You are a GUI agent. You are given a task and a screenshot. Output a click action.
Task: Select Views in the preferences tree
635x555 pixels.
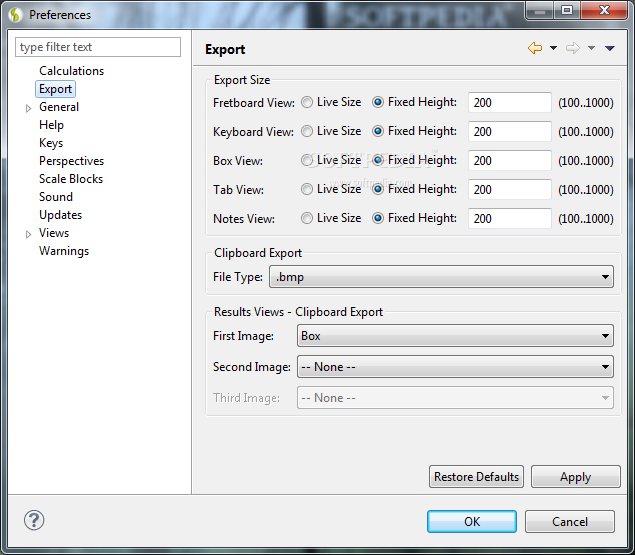[54, 233]
